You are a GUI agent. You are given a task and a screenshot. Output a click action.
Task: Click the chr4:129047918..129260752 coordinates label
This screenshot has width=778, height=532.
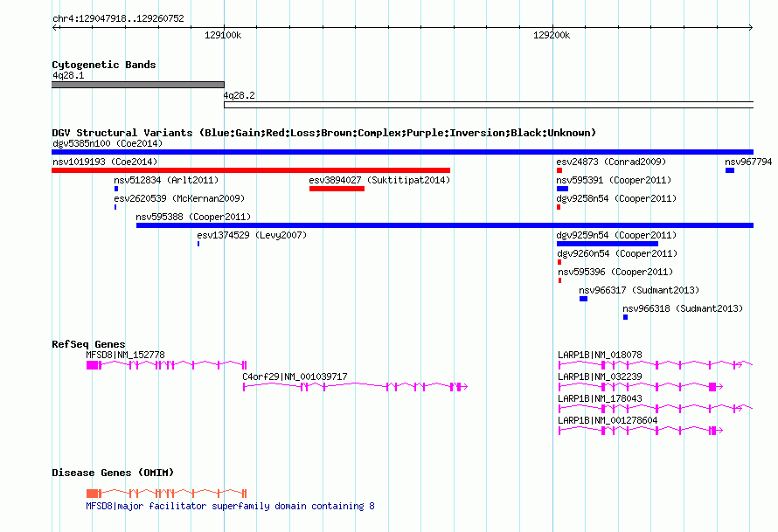tap(118, 18)
